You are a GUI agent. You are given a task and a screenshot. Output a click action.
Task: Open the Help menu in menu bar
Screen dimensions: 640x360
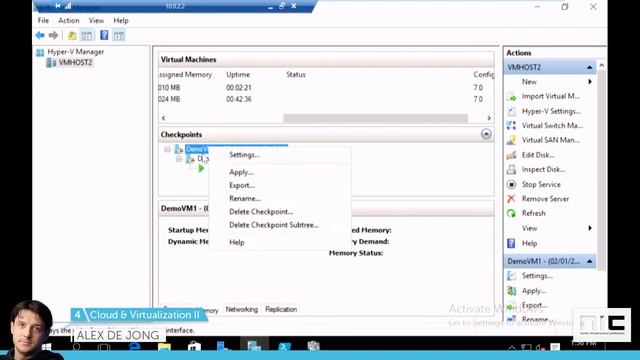(x=121, y=20)
